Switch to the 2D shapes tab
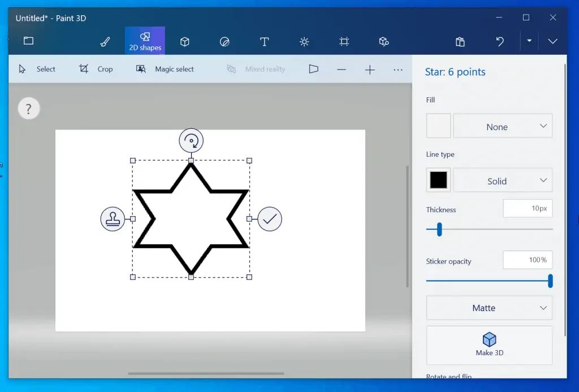Image resolution: width=579 pixels, height=392 pixels. click(x=145, y=41)
